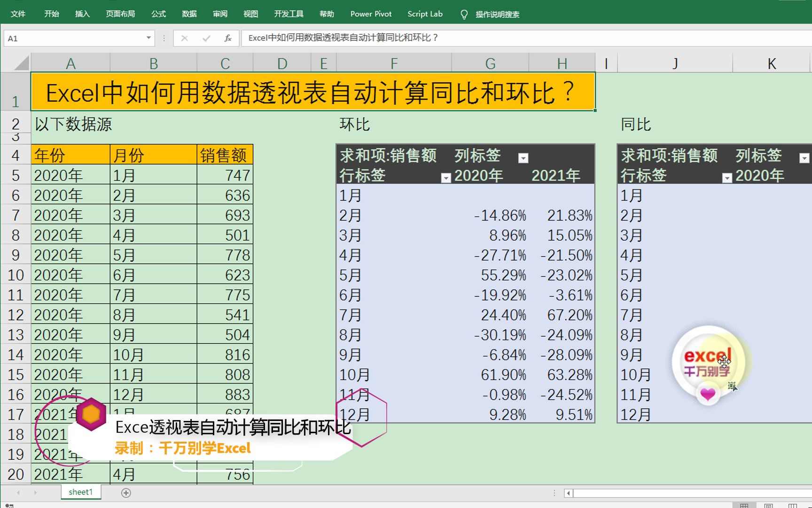Screen dimensions: 812x508
Task: Select column C header
Action: (225, 63)
